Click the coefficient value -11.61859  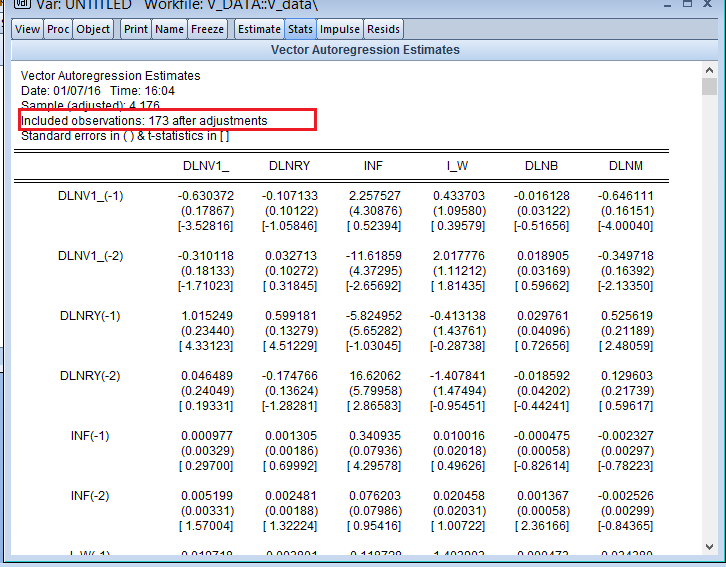coord(374,256)
